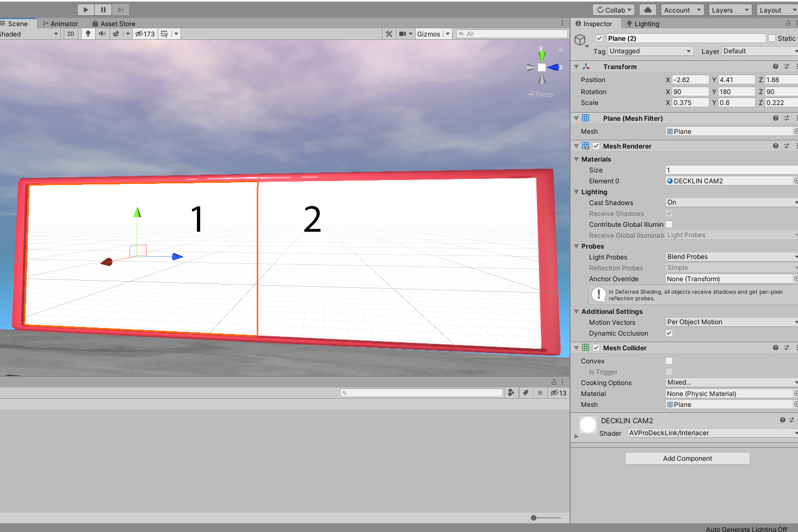Toggle scene grid visibility icon
Screen dimensions: 798x532
point(164,34)
